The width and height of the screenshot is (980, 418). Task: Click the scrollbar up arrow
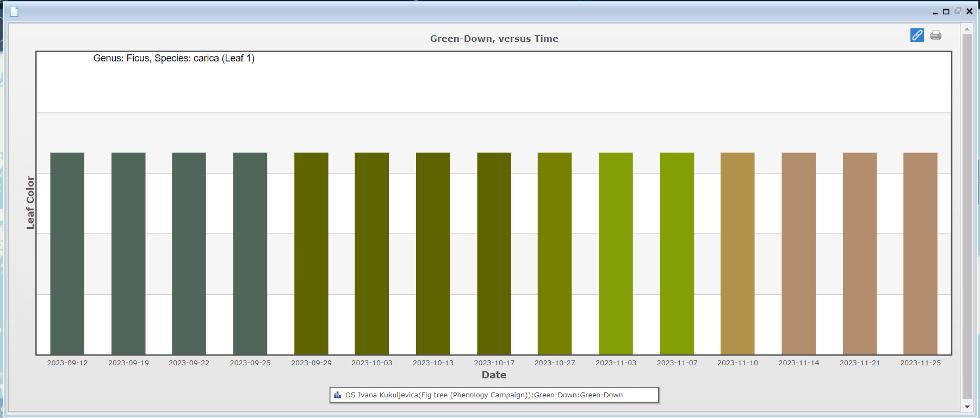(x=967, y=29)
